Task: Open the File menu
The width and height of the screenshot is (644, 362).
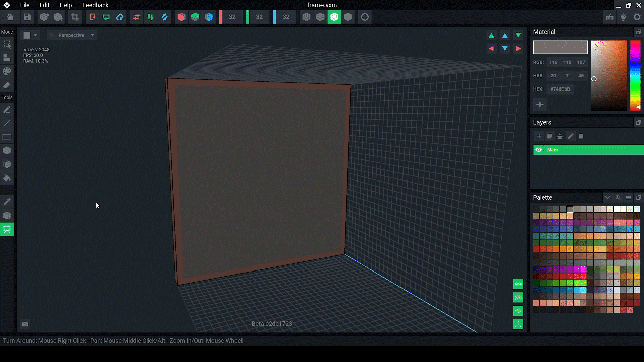Action: 25,5
